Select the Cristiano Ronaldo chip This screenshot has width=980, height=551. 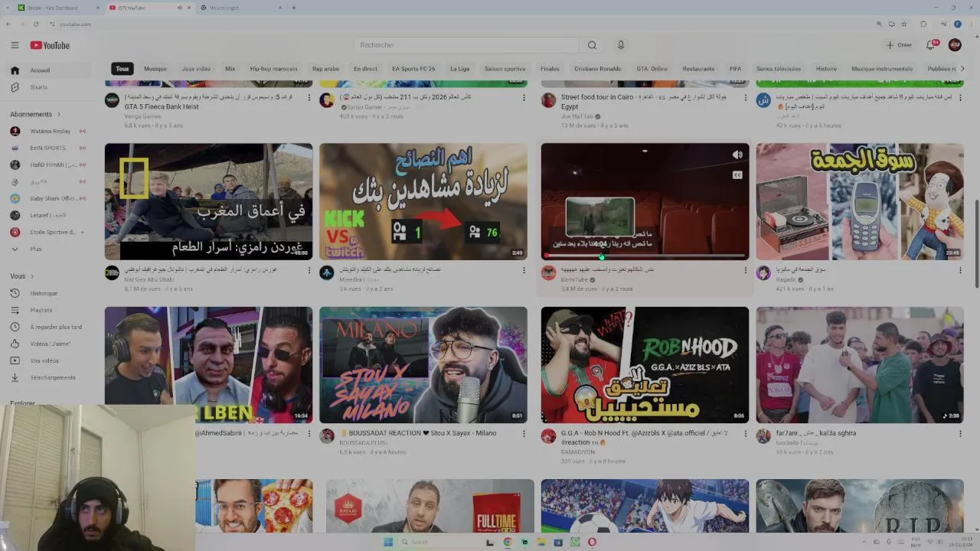point(598,69)
